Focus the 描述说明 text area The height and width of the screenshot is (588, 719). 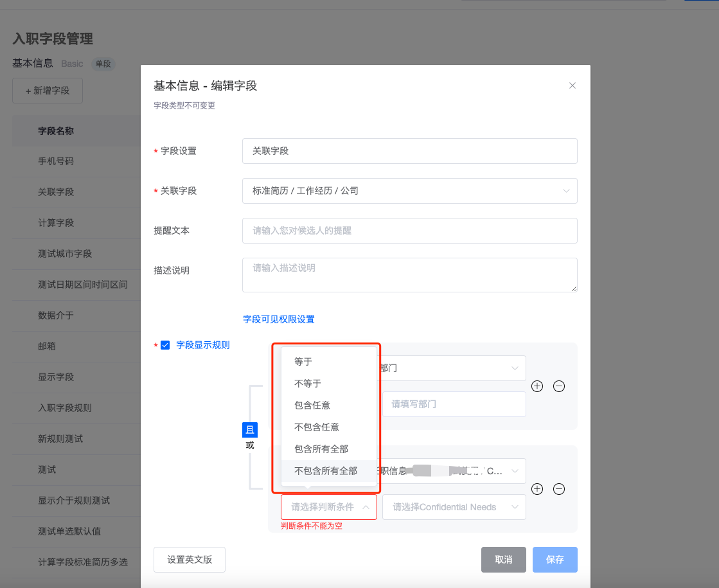pos(409,275)
